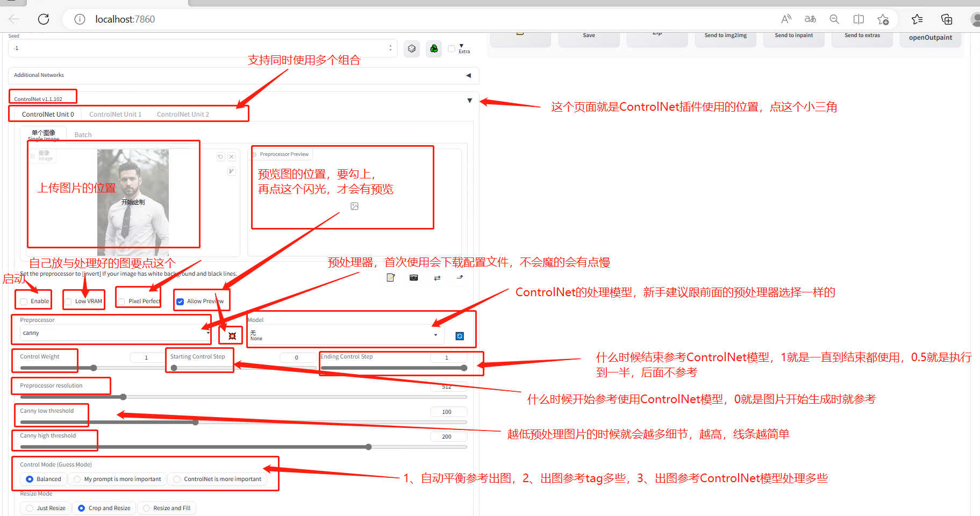The height and width of the screenshot is (516, 980).
Task: Click the green recycle reuse-seed icon
Action: (x=434, y=49)
